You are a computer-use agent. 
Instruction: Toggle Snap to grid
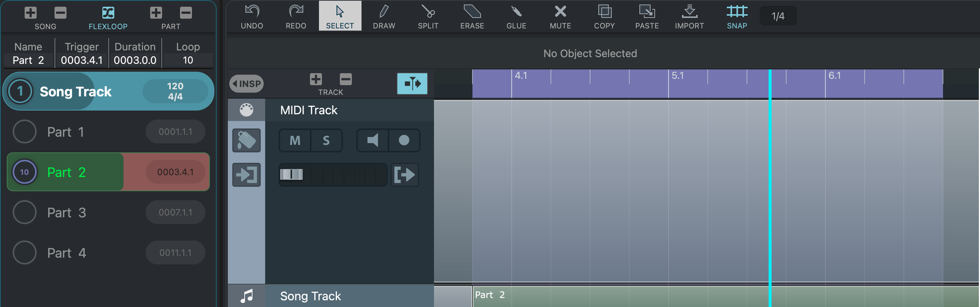(x=736, y=16)
